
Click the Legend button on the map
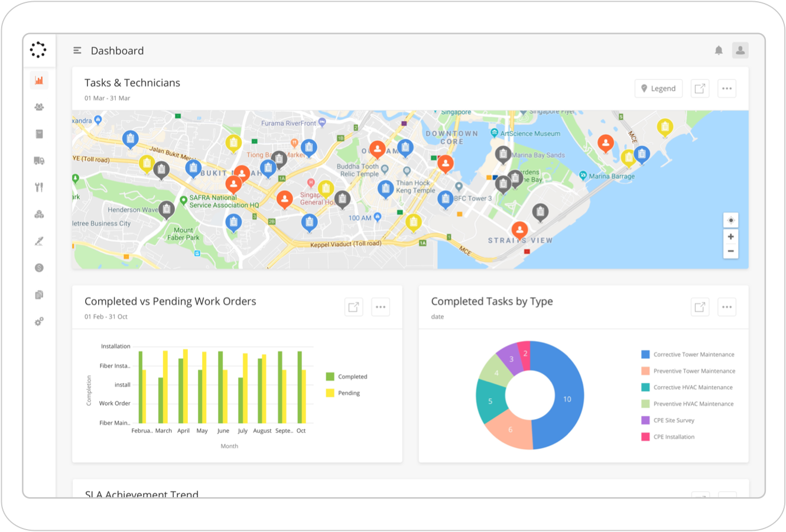[658, 89]
